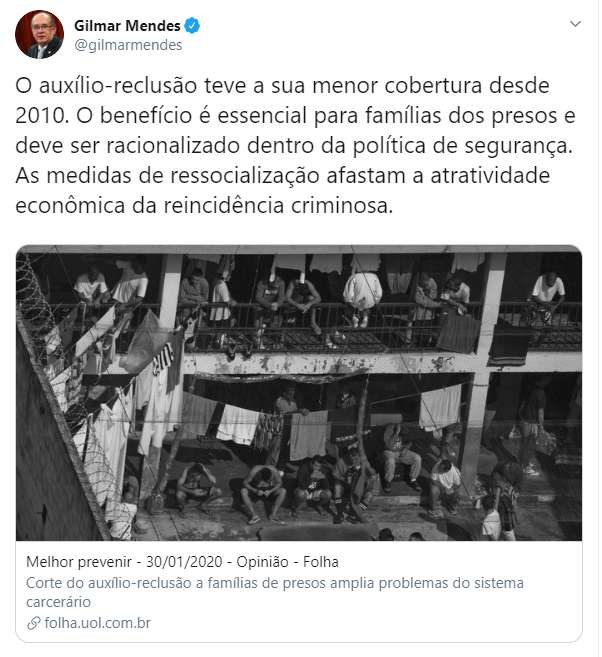The image size is (602, 657).
Task: Click the blue verified badge icon
Action: pyautogui.click(x=192, y=26)
